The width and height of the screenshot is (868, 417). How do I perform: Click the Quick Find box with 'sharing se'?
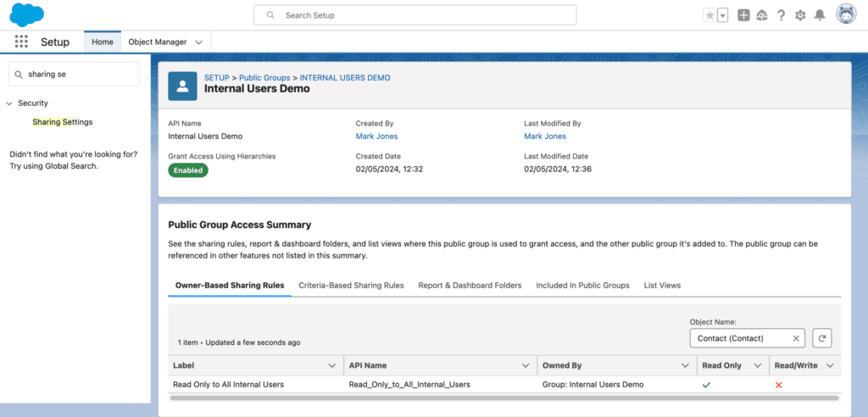pyautogui.click(x=75, y=74)
